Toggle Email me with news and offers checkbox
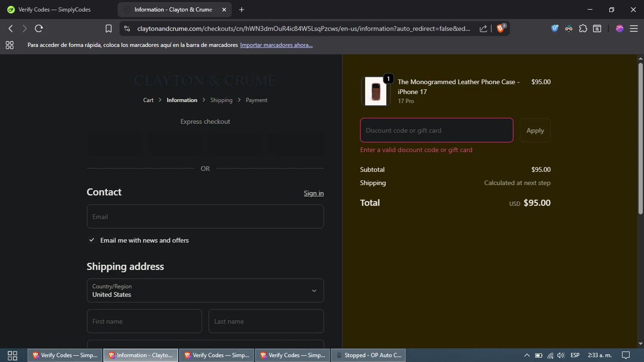This screenshot has height=362, width=644. click(91, 240)
